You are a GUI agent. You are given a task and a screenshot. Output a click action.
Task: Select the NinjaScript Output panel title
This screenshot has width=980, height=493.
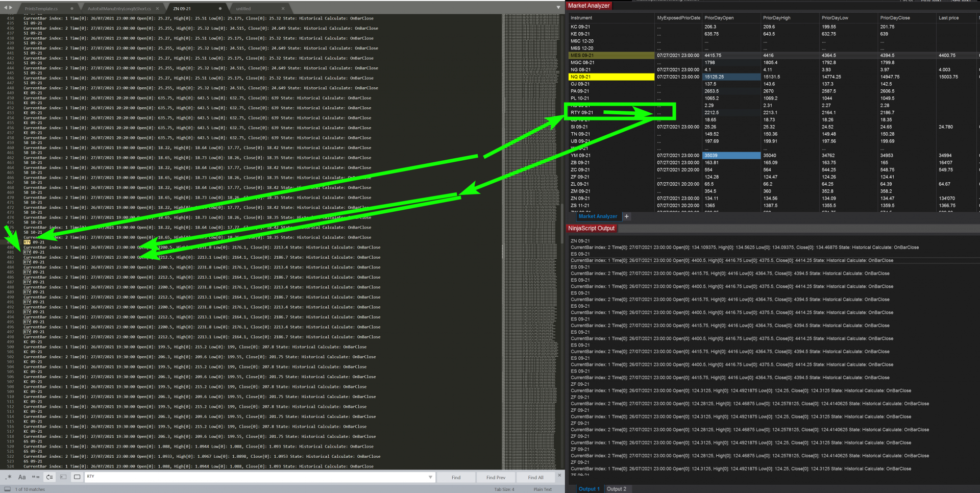[x=591, y=228]
